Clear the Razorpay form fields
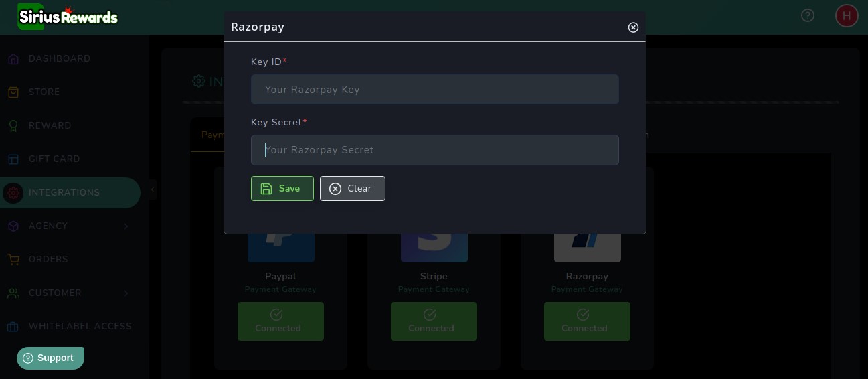The image size is (868, 379). pos(353,188)
